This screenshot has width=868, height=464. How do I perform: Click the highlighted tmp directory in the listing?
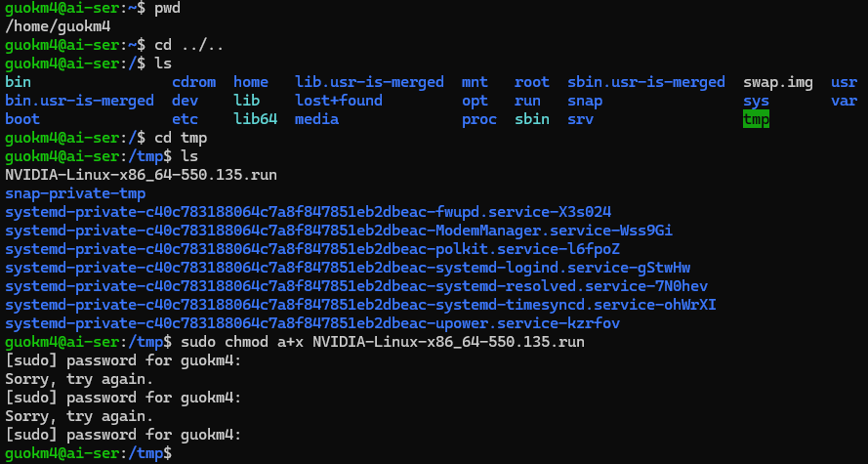pos(756,119)
